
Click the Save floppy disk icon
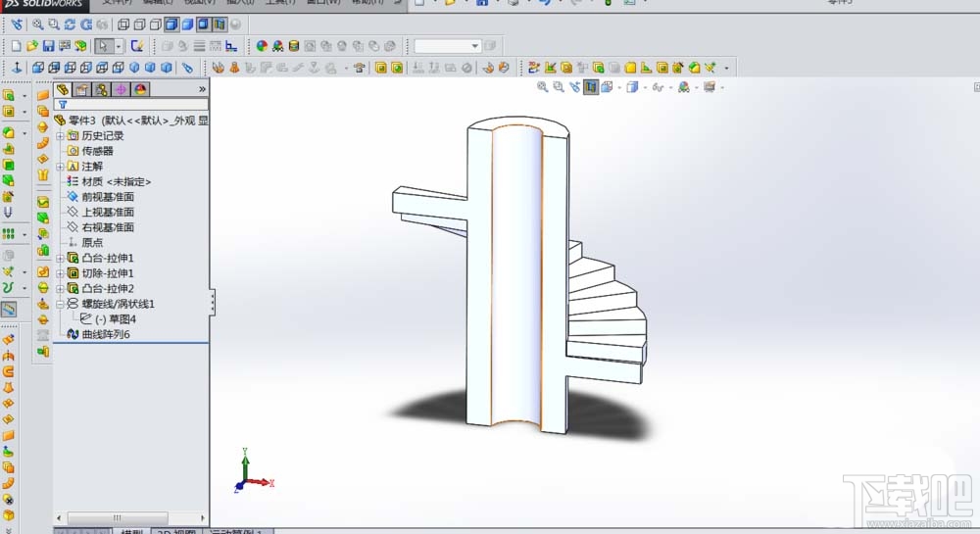click(x=48, y=46)
